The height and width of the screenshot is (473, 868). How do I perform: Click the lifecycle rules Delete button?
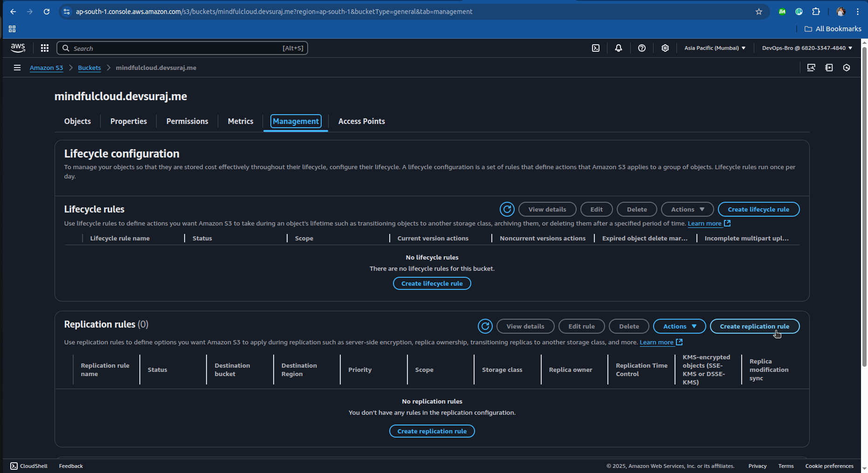coord(637,209)
